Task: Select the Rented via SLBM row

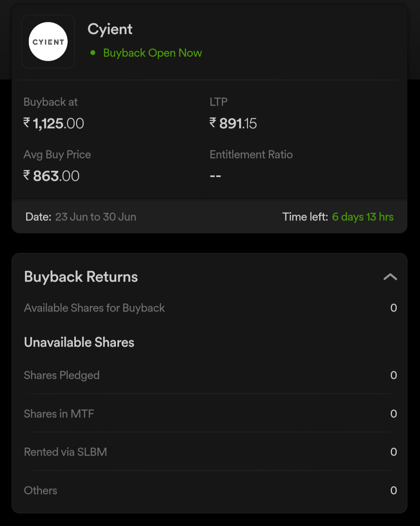Action: [210, 452]
